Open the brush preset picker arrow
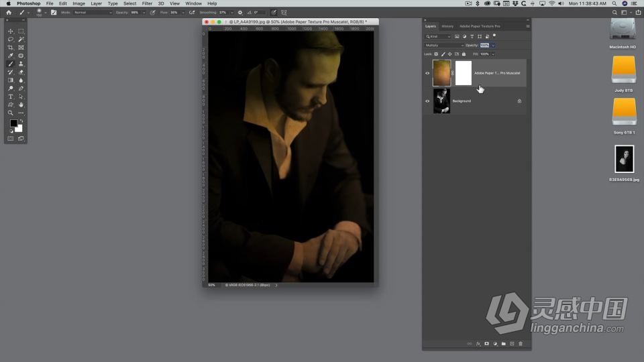Screen dimensions: 644x362 (x=45, y=13)
